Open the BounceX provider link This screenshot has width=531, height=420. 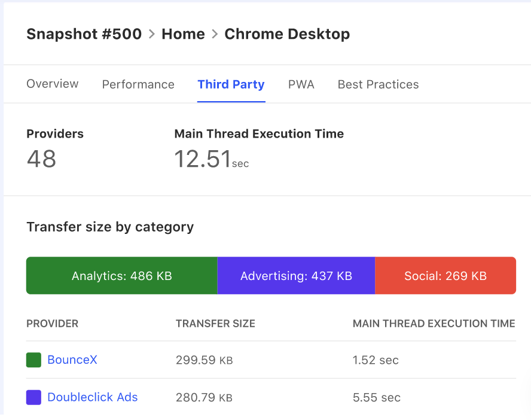(72, 360)
